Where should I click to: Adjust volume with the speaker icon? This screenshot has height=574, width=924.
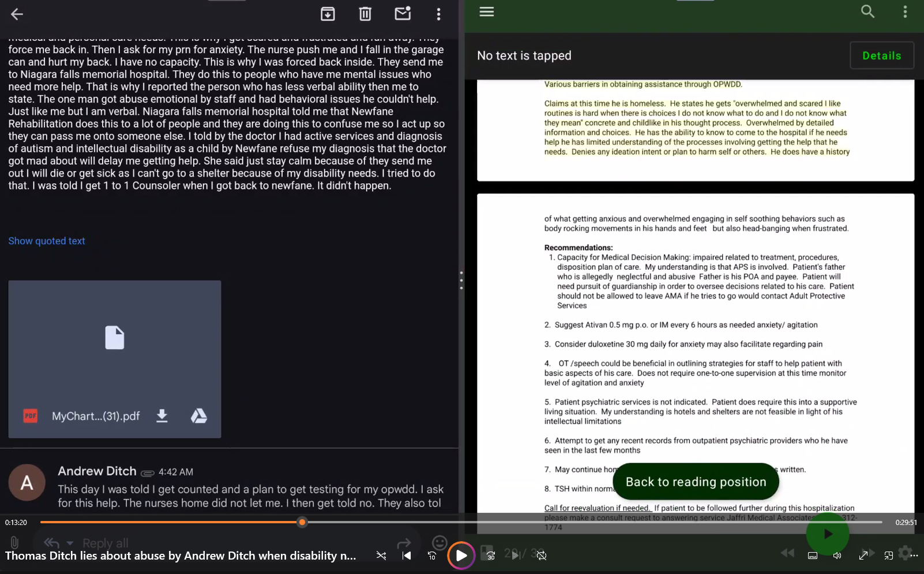click(837, 556)
